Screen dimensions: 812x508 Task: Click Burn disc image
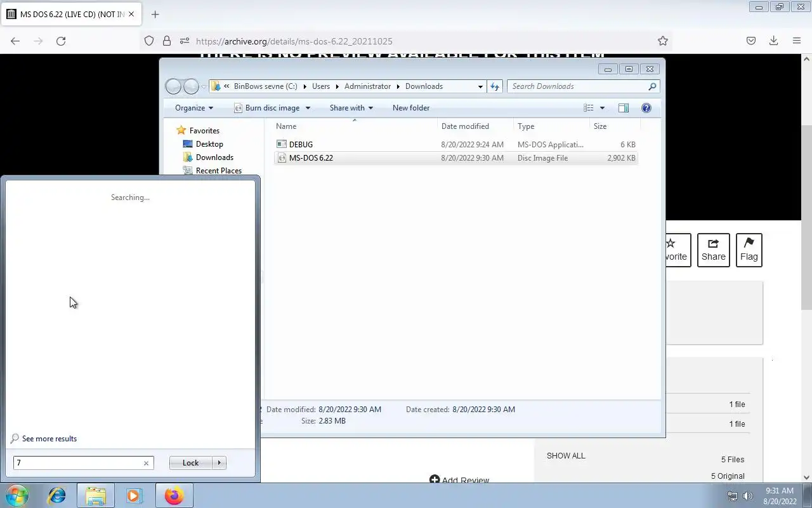pyautogui.click(x=266, y=108)
